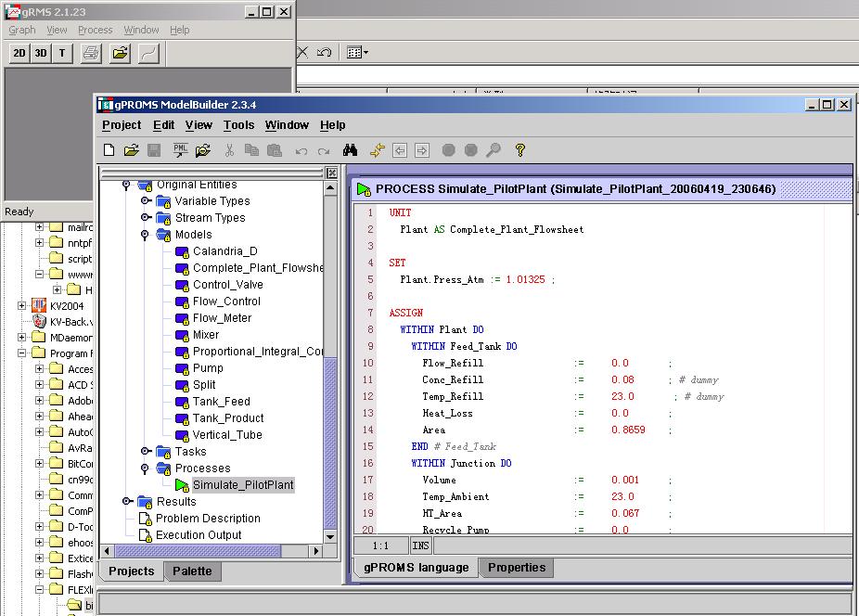Click the project tree scroll-up arrow

(x=330, y=188)
